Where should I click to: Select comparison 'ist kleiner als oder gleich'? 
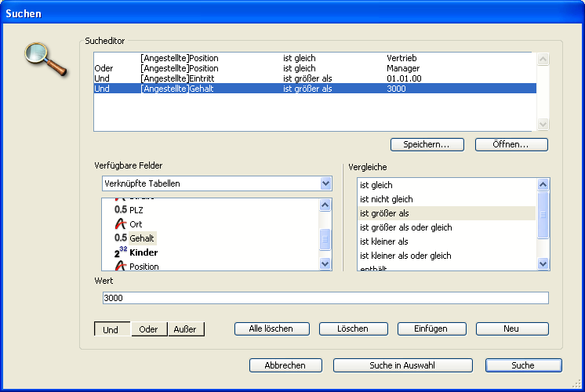pyautogui.click(x=405, y=256)
